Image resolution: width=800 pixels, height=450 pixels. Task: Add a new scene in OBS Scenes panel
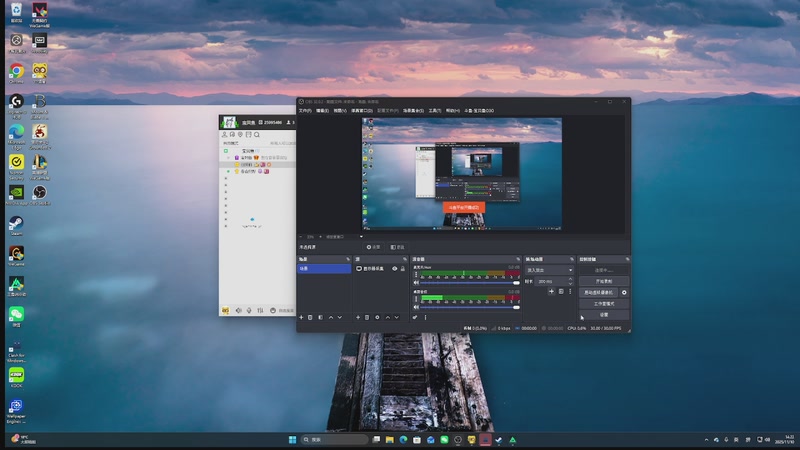coord(301,317)
